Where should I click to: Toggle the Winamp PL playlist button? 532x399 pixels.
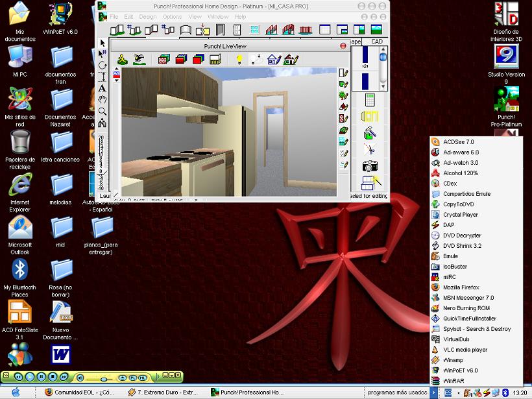point(132,378)
